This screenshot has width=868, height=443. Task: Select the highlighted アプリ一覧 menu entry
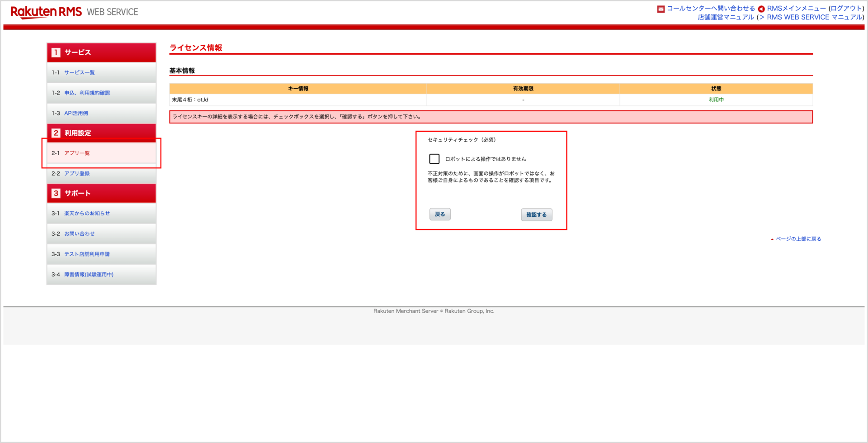(x=77, y=153)
